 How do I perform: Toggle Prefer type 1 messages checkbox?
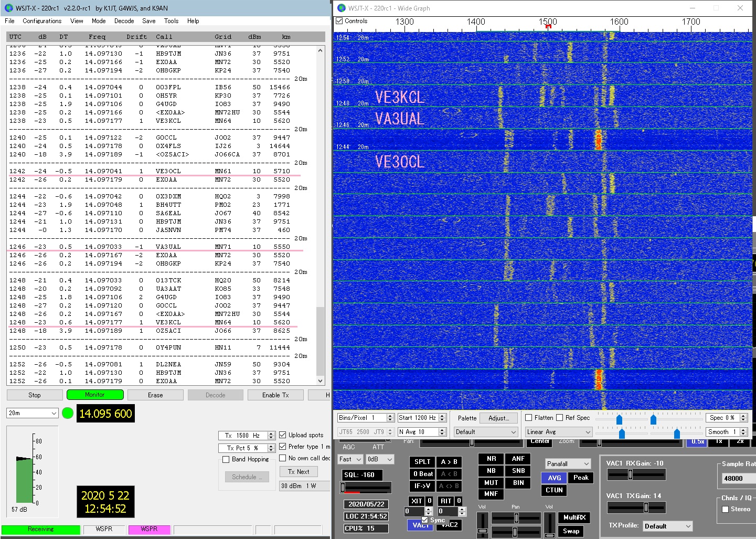click(283, 446)
